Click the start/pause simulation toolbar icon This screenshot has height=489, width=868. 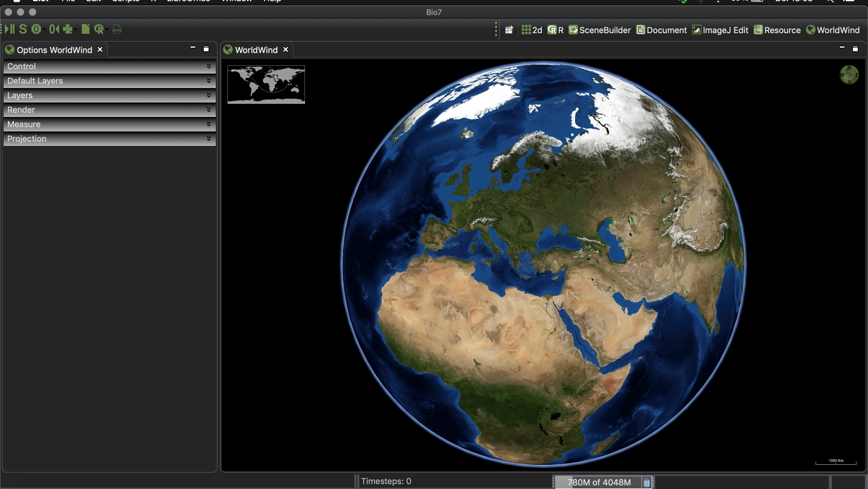point(9,29)
